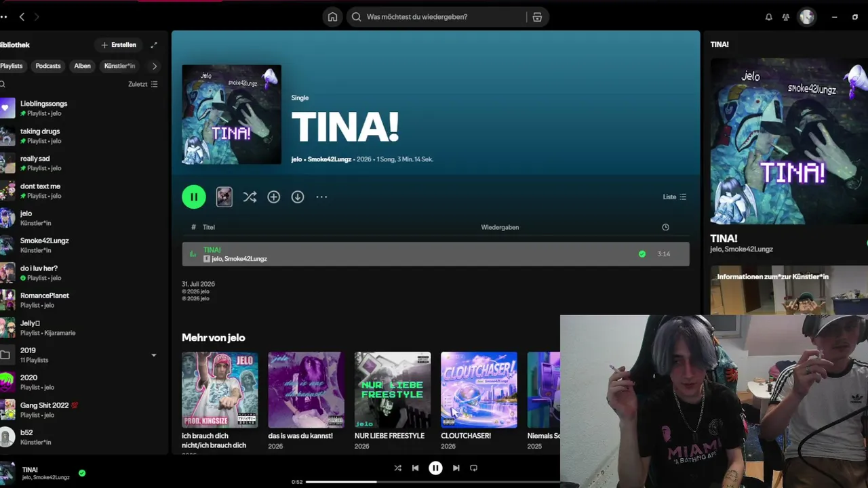Open notifications via the bell icon
The width and height of the screenshot is (868, 488).
click(x=768, y=17)
